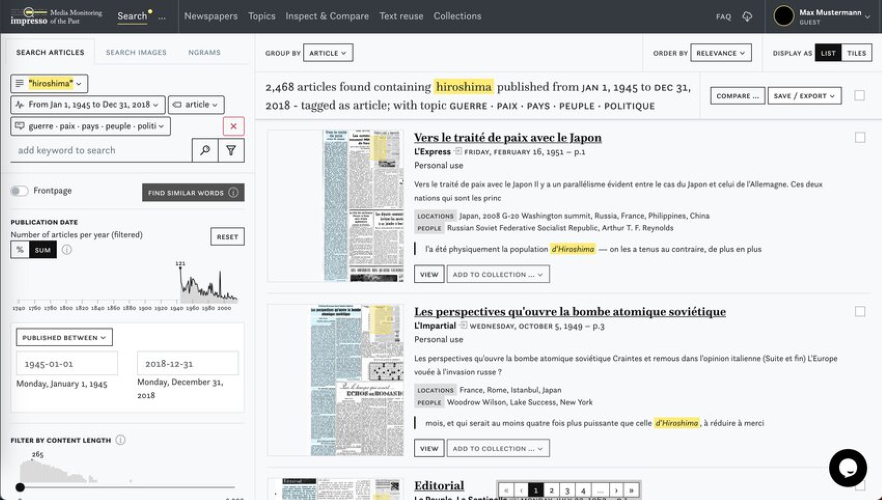
Task: Remove the topic filter with red X
Action: click(233, 126)
